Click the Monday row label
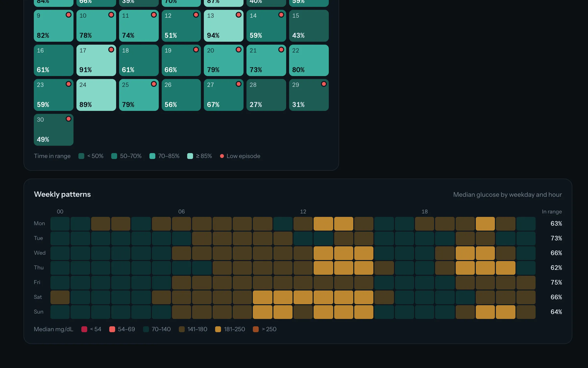 [x=39, y=223]
